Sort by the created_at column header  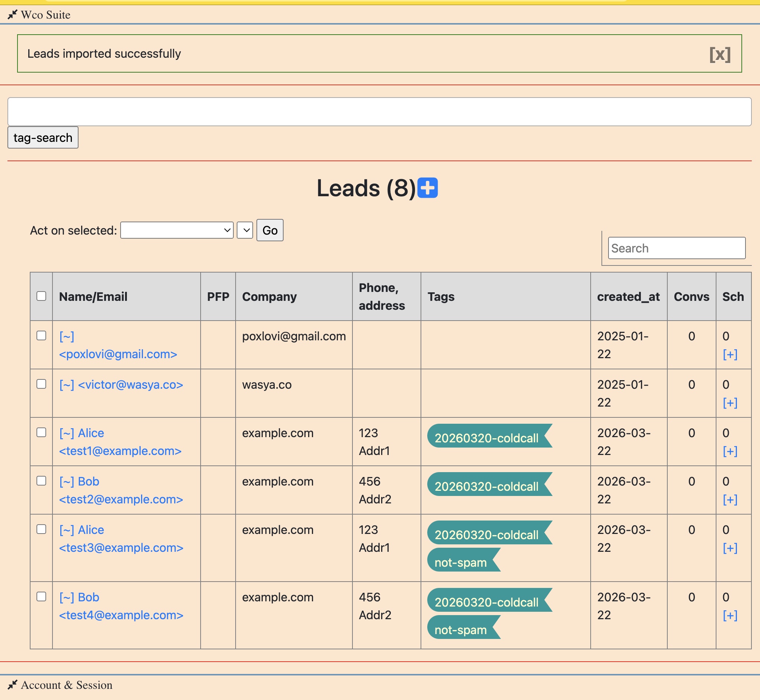click(628, 297)
